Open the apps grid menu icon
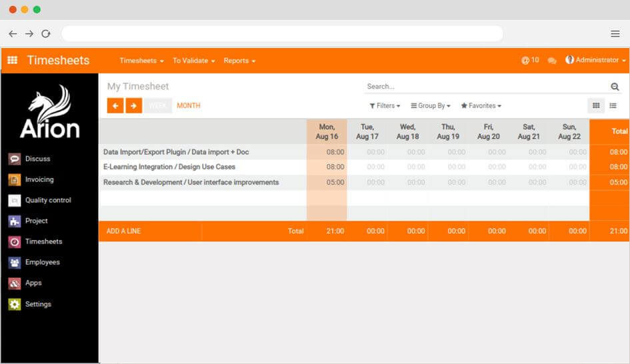This screenshot has width=630, height=364. point(13,60)
